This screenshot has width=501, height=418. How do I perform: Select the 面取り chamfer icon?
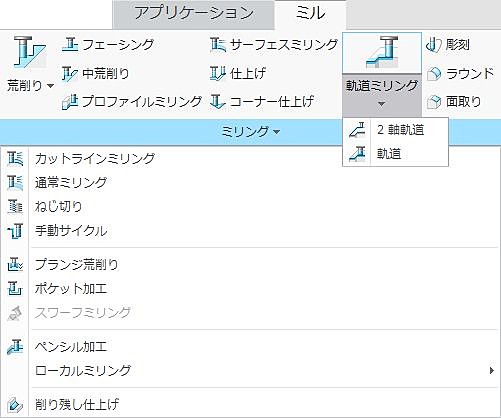[x=434, y=102]
